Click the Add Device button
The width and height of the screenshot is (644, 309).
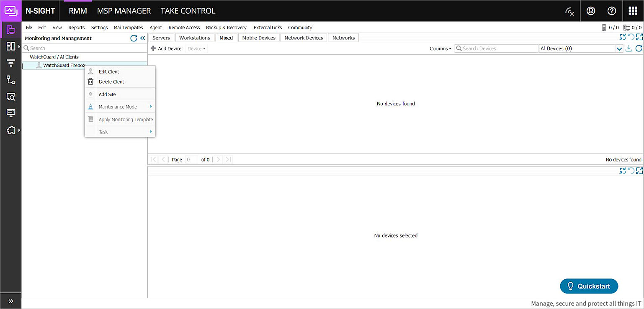point(166,49)
